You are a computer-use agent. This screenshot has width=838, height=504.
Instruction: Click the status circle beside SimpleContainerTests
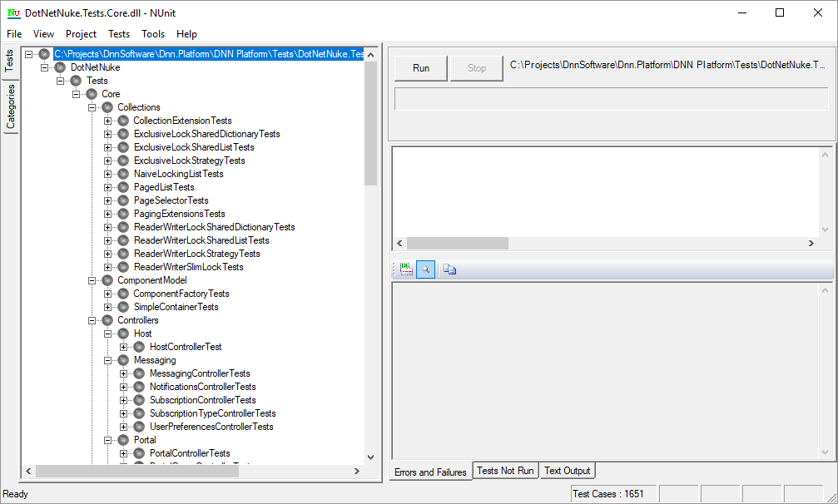point(123,307)
